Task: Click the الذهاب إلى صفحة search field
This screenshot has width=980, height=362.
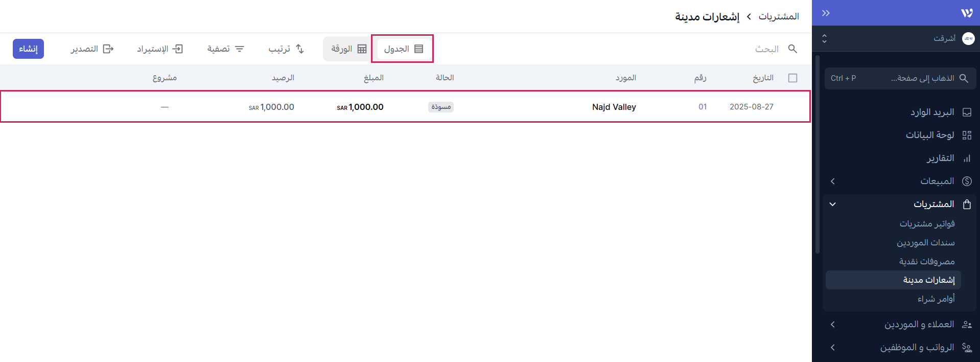Action: [900, 78]
